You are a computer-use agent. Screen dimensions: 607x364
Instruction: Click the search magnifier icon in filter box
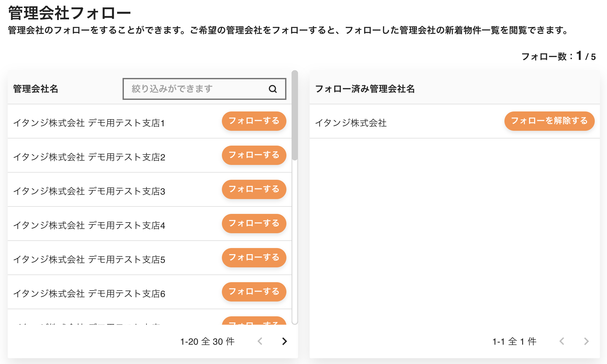point(273,89)
